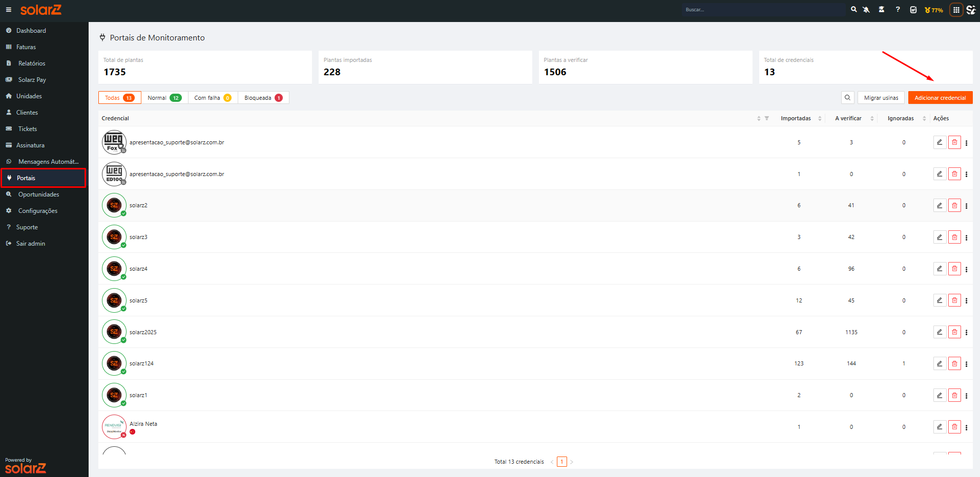This screenshot has height=477, width=980.
Task: Sort the Credencial column
Action: pyautogui.click(x=759, y=118)
